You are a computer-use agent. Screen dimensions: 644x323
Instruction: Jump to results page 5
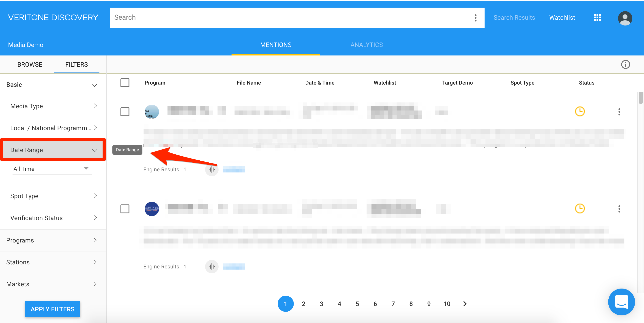(x=357, y=304)
